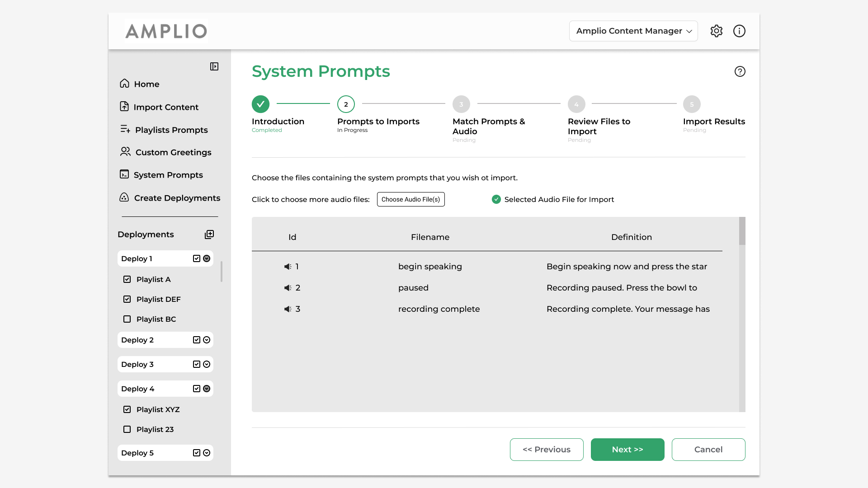Click Deployments section heading
The image size is (868, 488).
point(146,235)
